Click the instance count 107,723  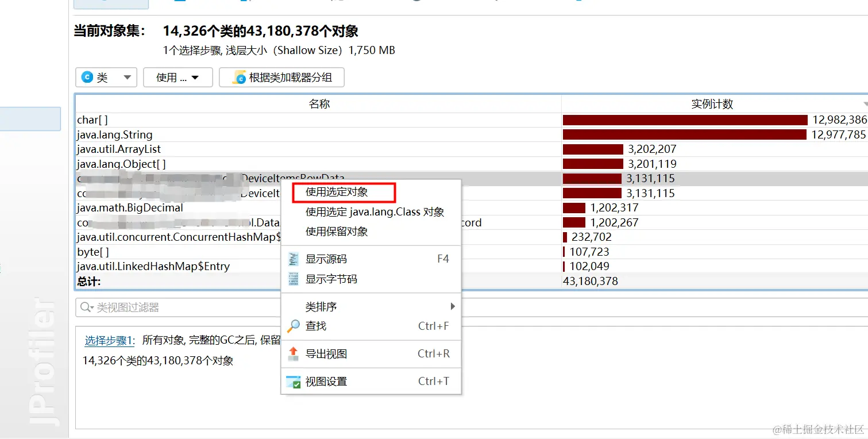589,252
